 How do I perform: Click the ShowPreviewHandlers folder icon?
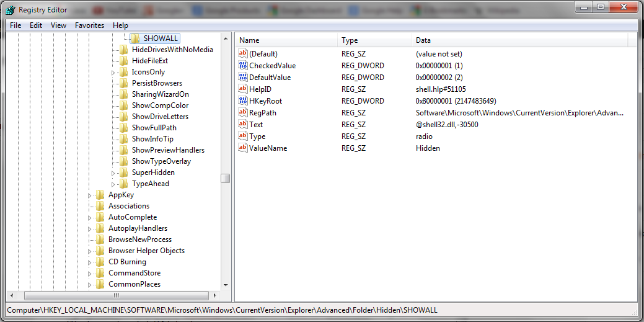click(123, 150)
